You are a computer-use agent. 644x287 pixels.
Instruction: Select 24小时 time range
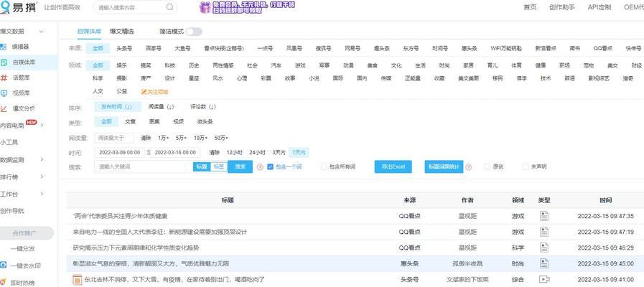(258, 153)
